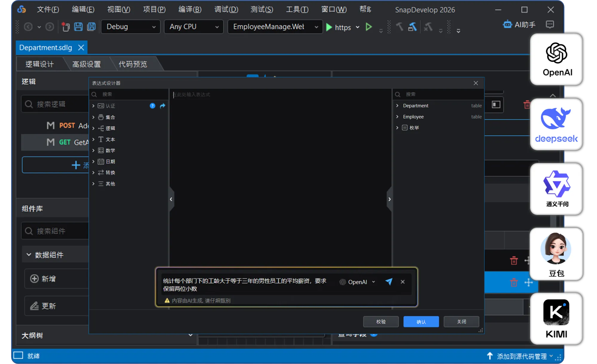Image resolution: width=597 pixels, height=364 pixels.
Task: Expand the Employee table node
Action: (x=397, y=117)
